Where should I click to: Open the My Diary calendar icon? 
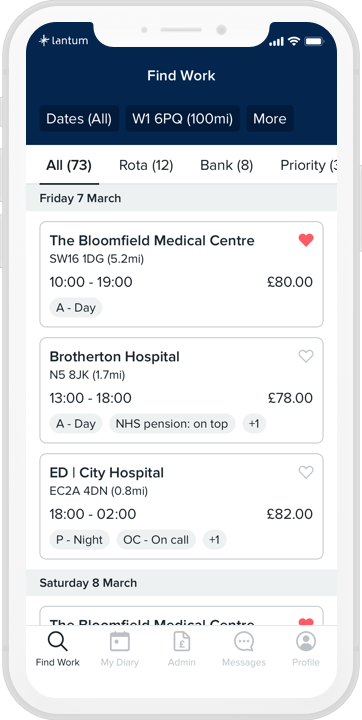click(119, 641)
